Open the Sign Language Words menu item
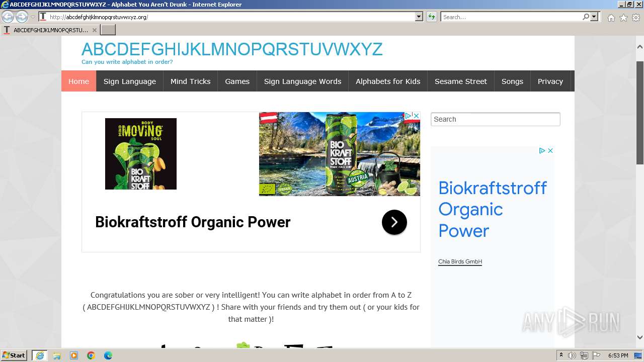Image resolution: width=644 pixels, height=362 pixels. (302, 81)
